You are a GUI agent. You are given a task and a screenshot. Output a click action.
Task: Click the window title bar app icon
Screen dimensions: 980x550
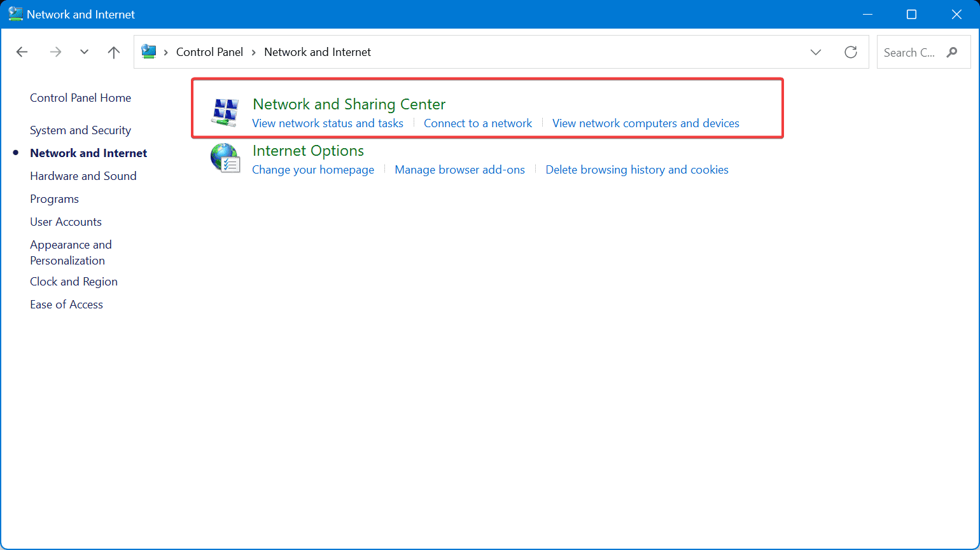[x=15, y=14]
